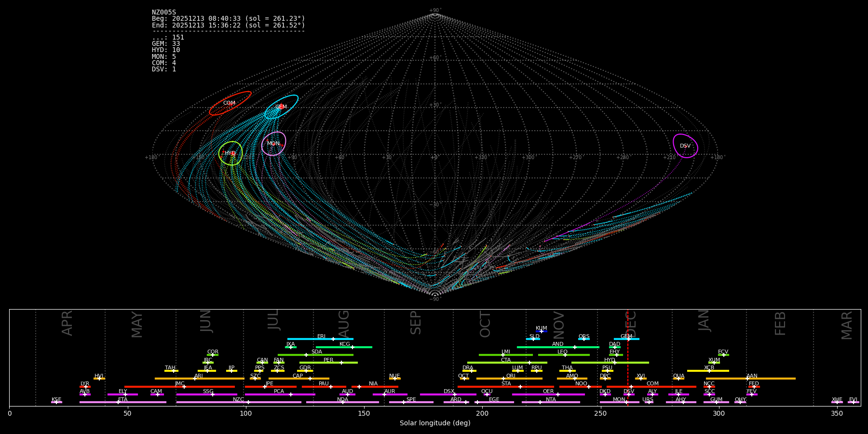Click the ORI shower label in timeline
Image resolution: width=868 pixels, height=434 pixels.
click(x=511, y=376)
